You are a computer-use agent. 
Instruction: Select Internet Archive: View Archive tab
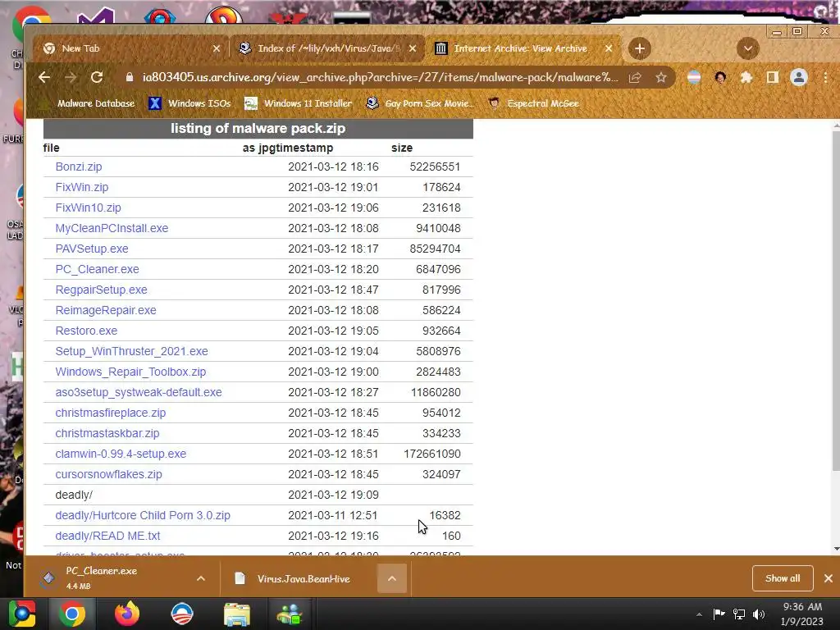click(x=523, y=48)
